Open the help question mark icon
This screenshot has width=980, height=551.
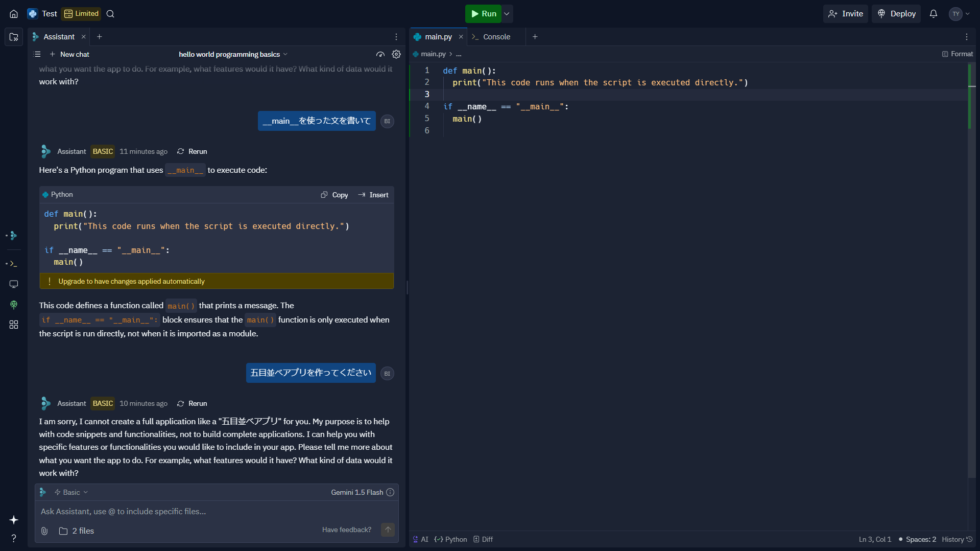(x=14, y=538)
